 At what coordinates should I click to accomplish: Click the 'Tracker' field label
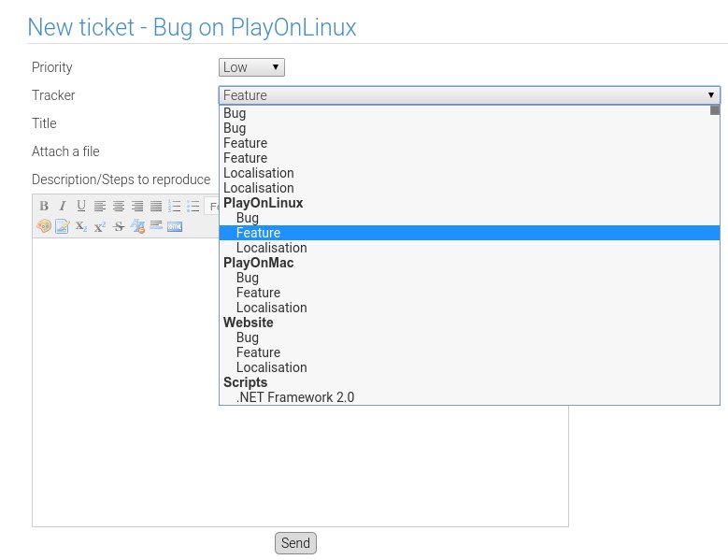click(53, 95)
